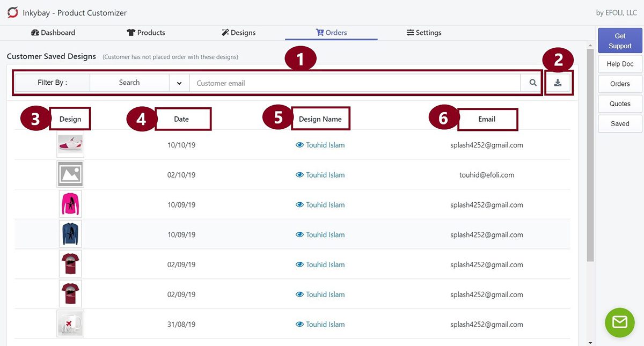Image resolution: width=644 pixels, height=346 pixels.
Task: Show the first Touhid Islam design preview
Action: coord(300,144)
